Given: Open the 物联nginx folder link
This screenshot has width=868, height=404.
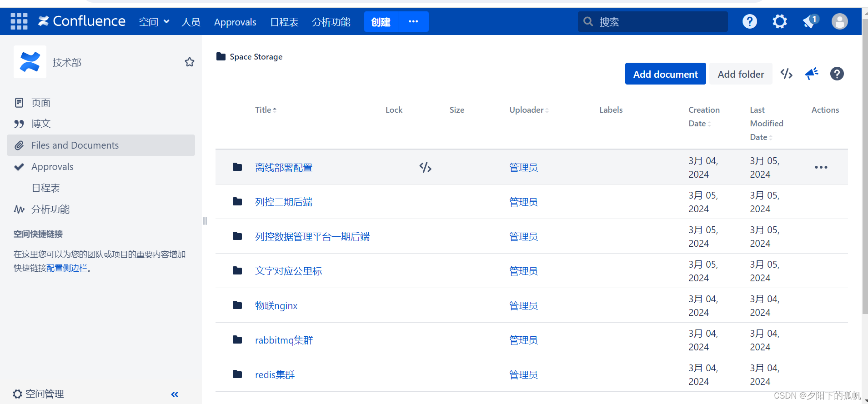Looking at the screenshot, I should tap(276, 305).
